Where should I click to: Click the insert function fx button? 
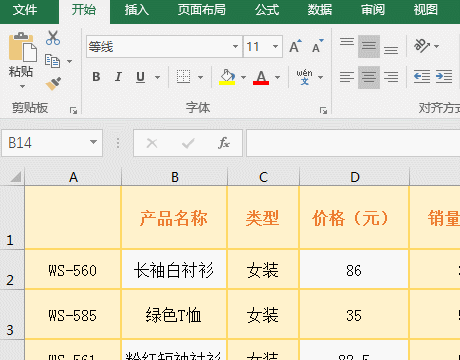click(x=224, y=143)
